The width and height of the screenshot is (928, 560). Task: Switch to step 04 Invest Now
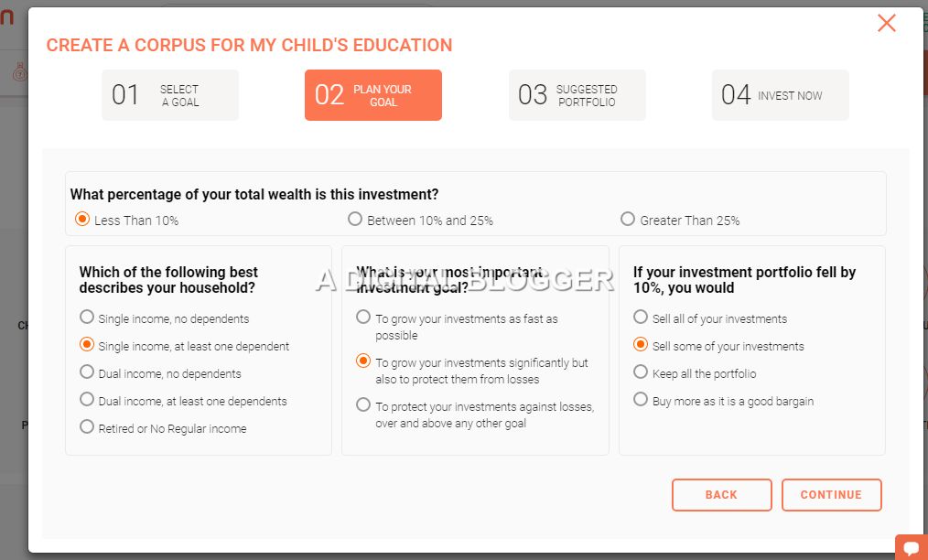coord(781,95)
